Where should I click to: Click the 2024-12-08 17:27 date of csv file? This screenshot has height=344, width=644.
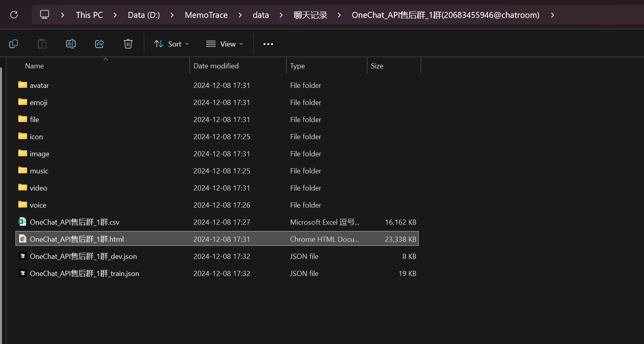[x=222, y=222]
